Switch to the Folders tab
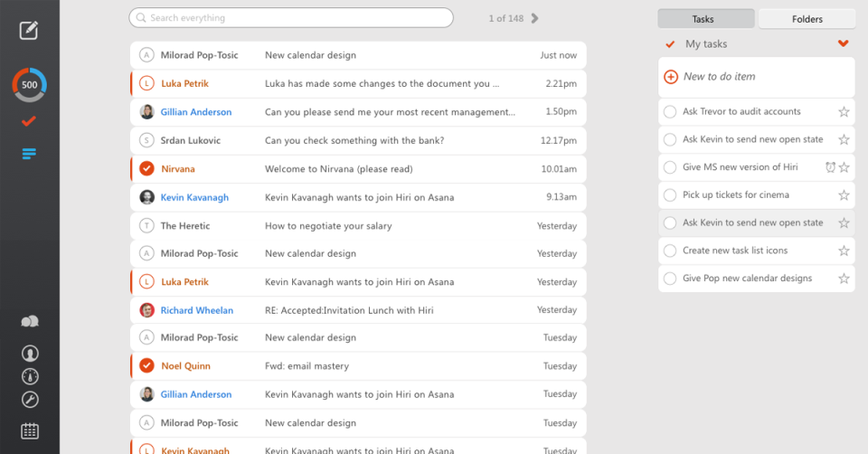Viewport: 868px width, 454px height. click(807, 19)
